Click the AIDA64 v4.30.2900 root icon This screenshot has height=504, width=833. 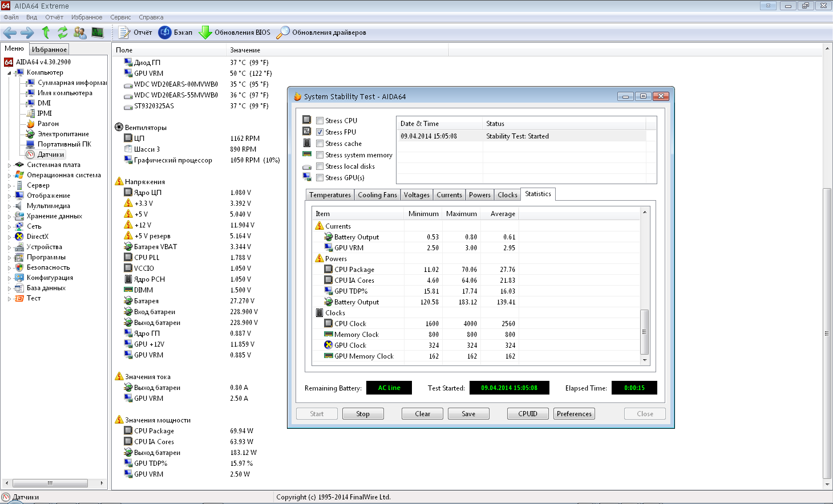[x=9, y=62]
